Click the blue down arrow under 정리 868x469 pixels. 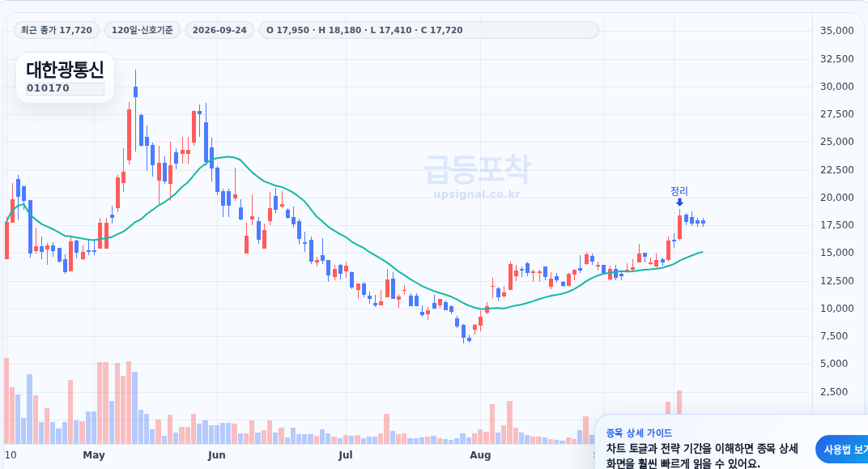(679, 203)
